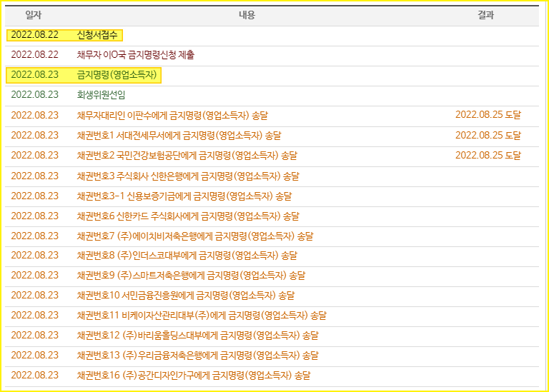Select the 신청서접수 entry text
549x392 pixels.
click(x=97, y=35)
